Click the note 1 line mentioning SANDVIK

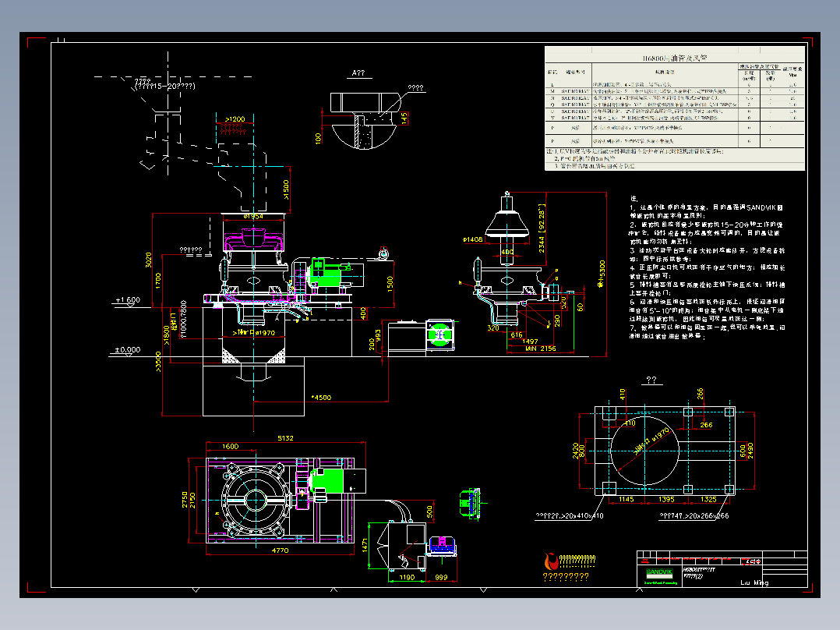point(707,207)
